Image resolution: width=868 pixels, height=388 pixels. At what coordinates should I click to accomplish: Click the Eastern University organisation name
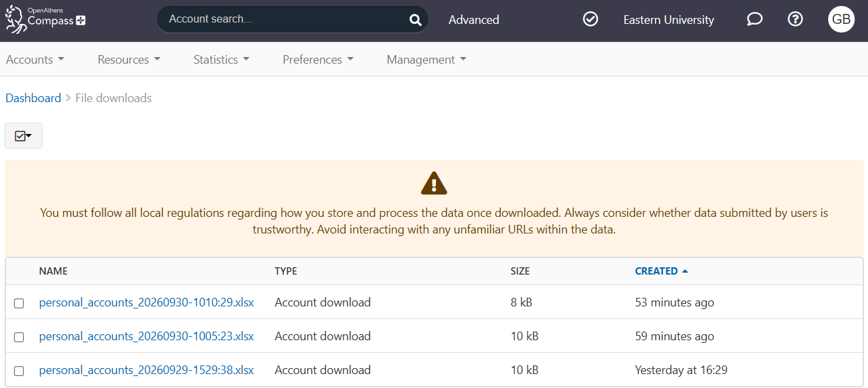point(668,20)
